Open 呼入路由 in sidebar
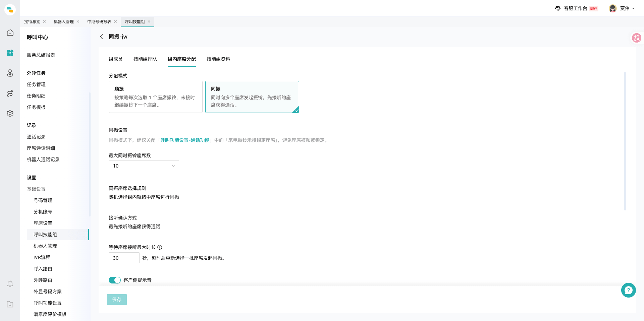This screenshot has height=321, width=644. tap(43, 269)
